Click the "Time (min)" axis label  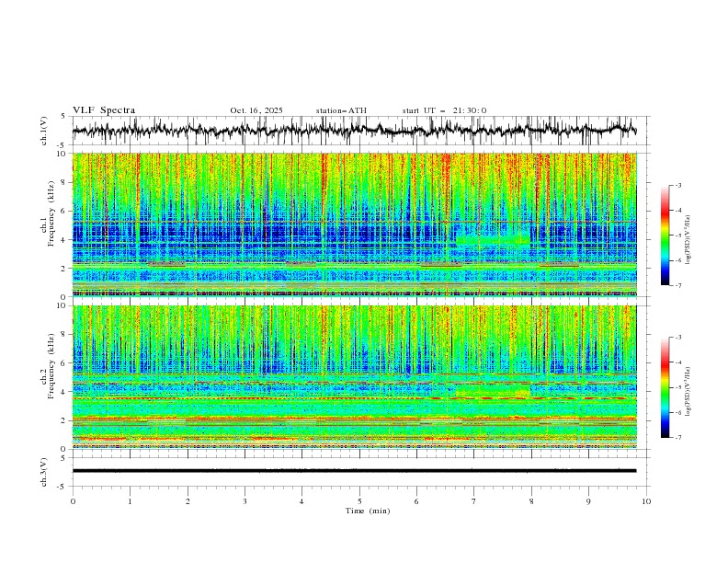pyautogui.click(x=368, y=511)
